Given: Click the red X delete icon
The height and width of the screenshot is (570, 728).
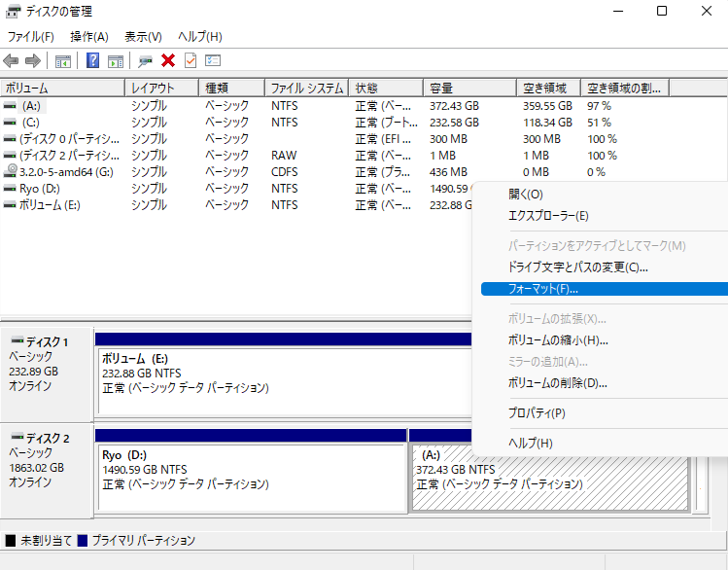Looking at the screenshot, I should tap(168, 61).
